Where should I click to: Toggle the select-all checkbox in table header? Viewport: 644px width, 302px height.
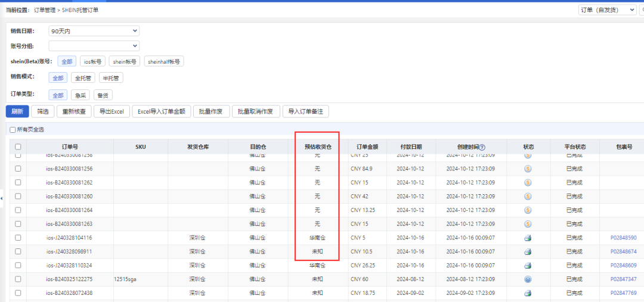tap(18, 147)
